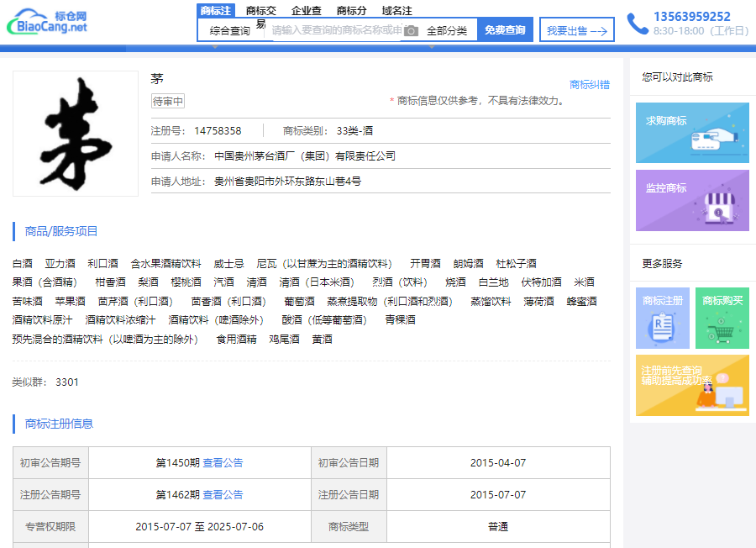Click the phone number 13563959252
756x548 pixels.
(x=692, y=17)
